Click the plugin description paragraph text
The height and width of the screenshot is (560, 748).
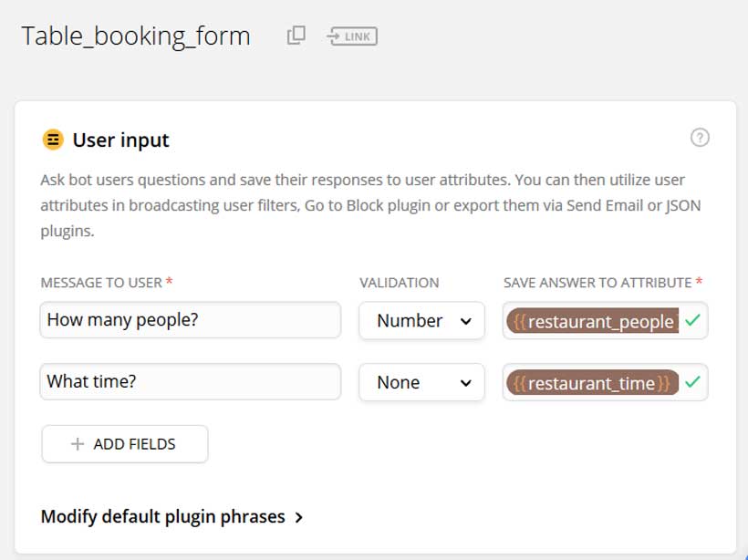(365, 205)
